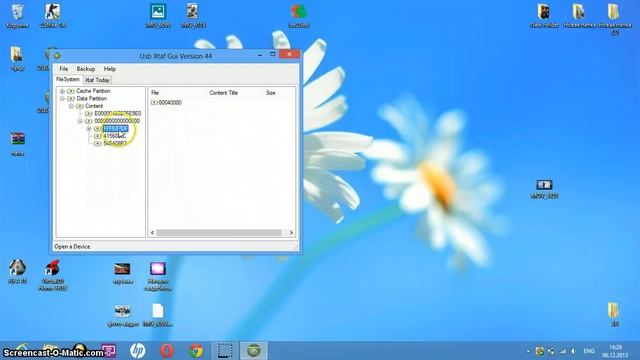Expand the Cache Partition node
The image size is (640, 360).
[x=62, y=91]
